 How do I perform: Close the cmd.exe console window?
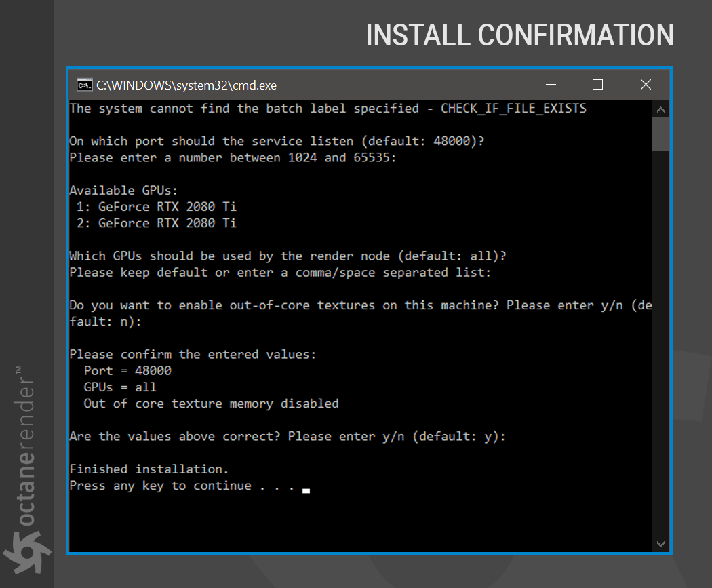(x=646, y=85)
